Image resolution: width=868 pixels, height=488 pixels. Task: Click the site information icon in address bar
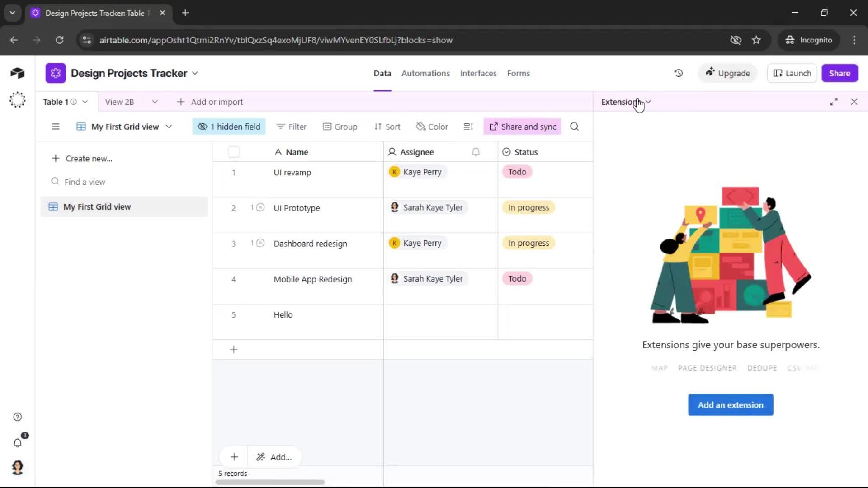[87, 40]
